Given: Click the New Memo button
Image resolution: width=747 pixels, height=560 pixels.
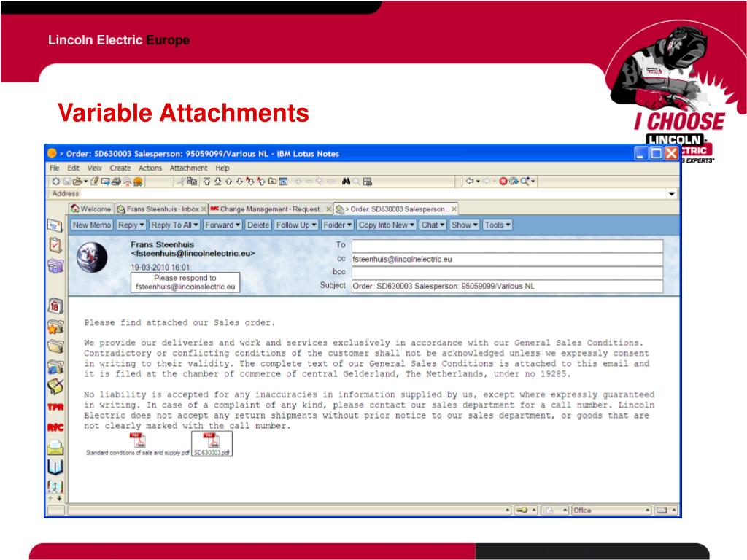Looking at the screenshot, I should [92, 225].
